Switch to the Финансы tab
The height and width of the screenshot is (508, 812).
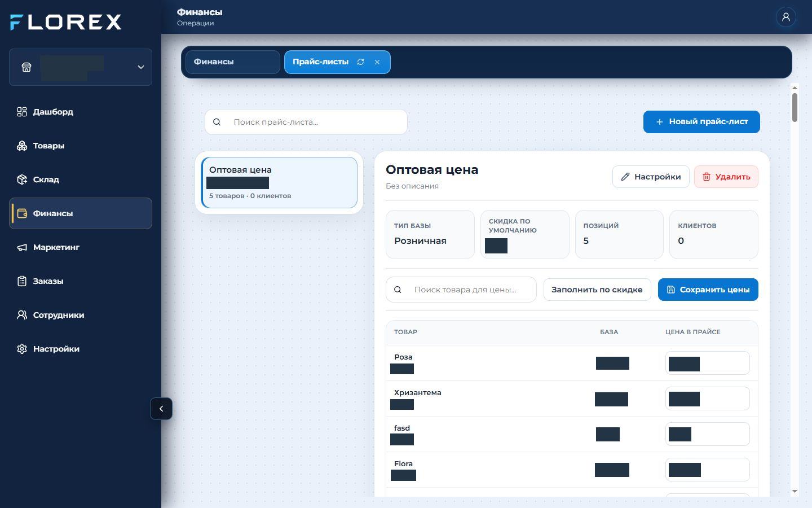tap(232, 62)
